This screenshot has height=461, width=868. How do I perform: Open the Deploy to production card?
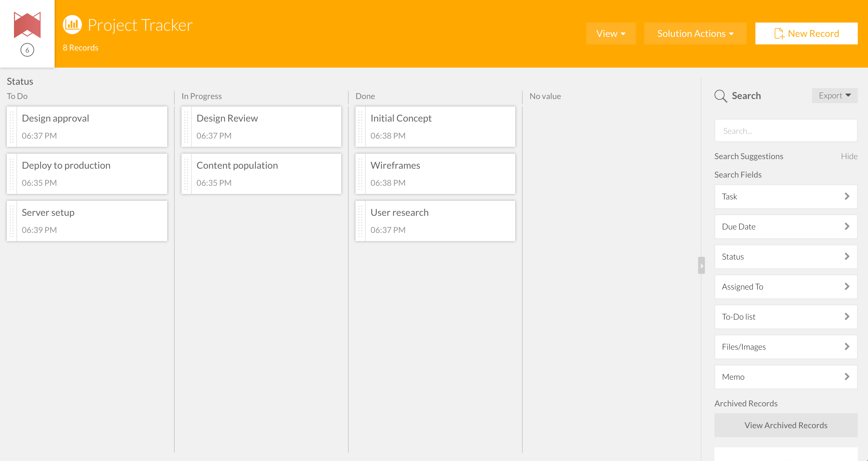[x=87, y=174]
